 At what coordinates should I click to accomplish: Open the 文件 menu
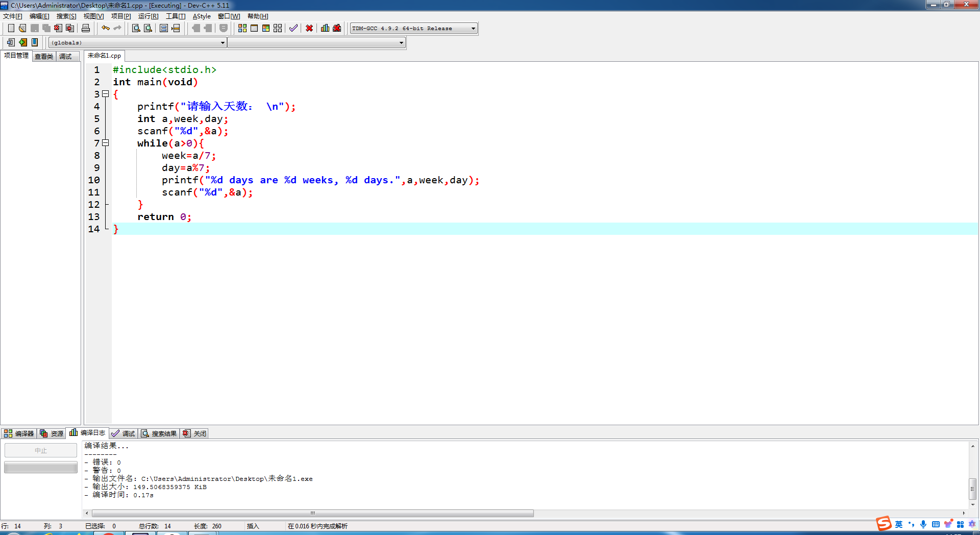click(x=13, y=16)
